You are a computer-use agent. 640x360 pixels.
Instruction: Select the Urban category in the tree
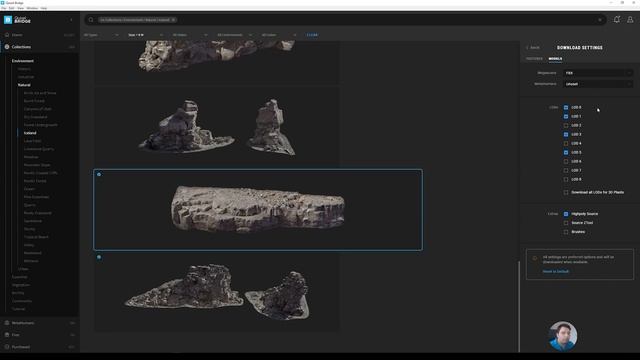(x=23, y=269)
